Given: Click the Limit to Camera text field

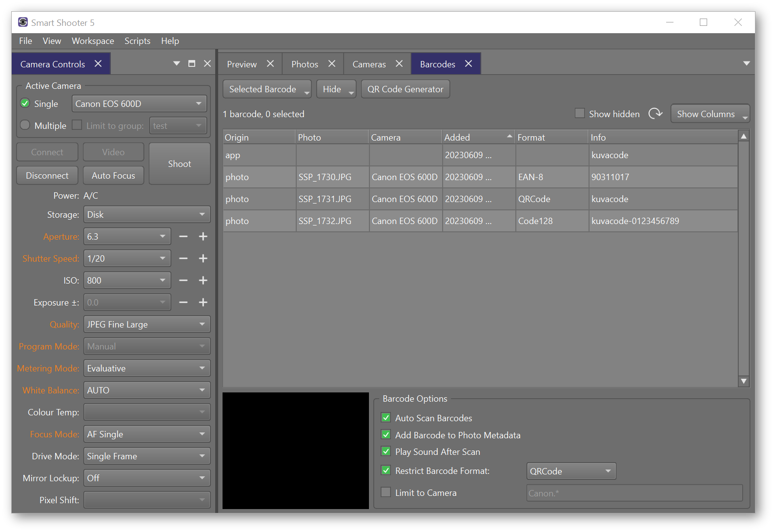Looking at the screenshot, I should pos(634,493).
